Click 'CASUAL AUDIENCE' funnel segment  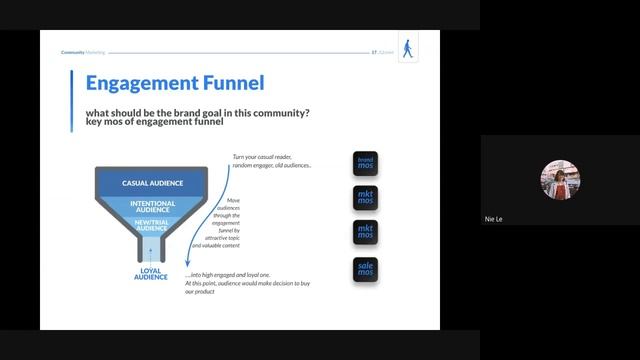(152, 183)
